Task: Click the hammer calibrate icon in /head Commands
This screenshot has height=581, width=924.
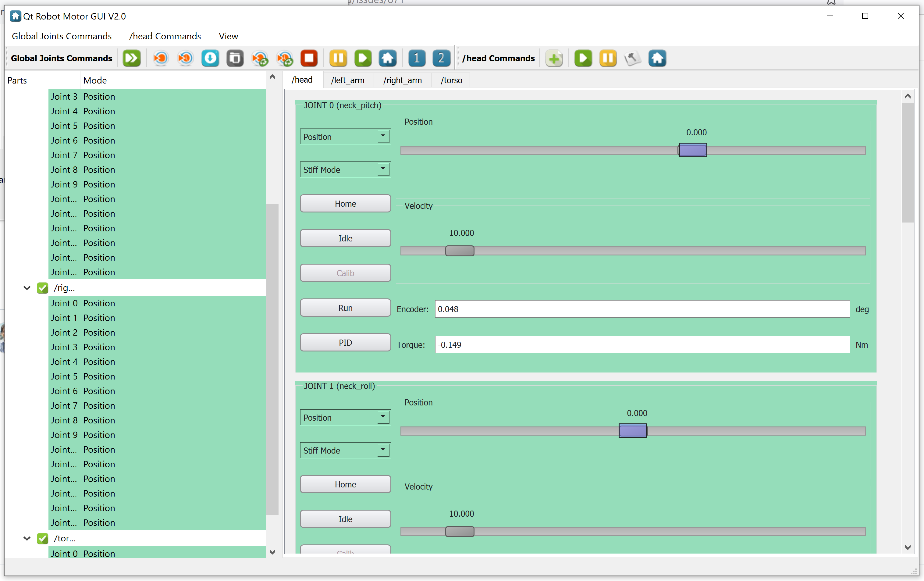Action: pos(632,59)
